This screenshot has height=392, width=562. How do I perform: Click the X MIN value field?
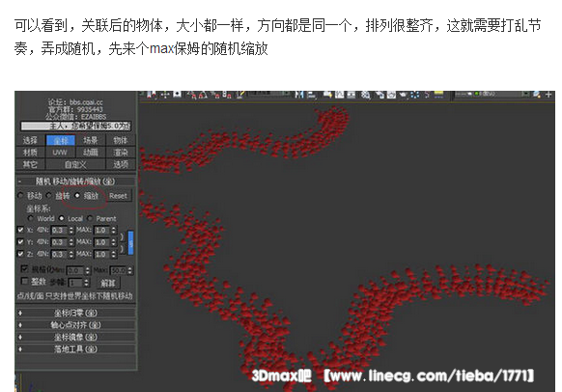pos(60,230)
